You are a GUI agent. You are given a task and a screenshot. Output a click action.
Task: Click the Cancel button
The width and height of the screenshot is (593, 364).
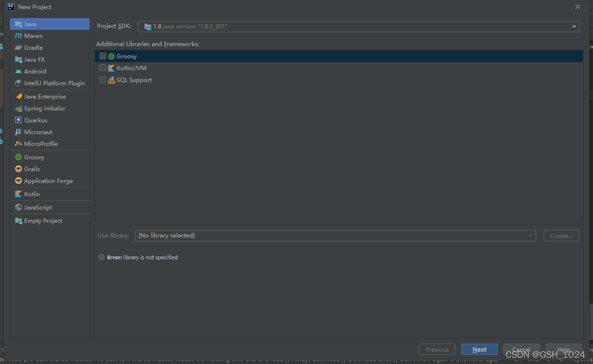pyautogui.click(x=521, y=349)
